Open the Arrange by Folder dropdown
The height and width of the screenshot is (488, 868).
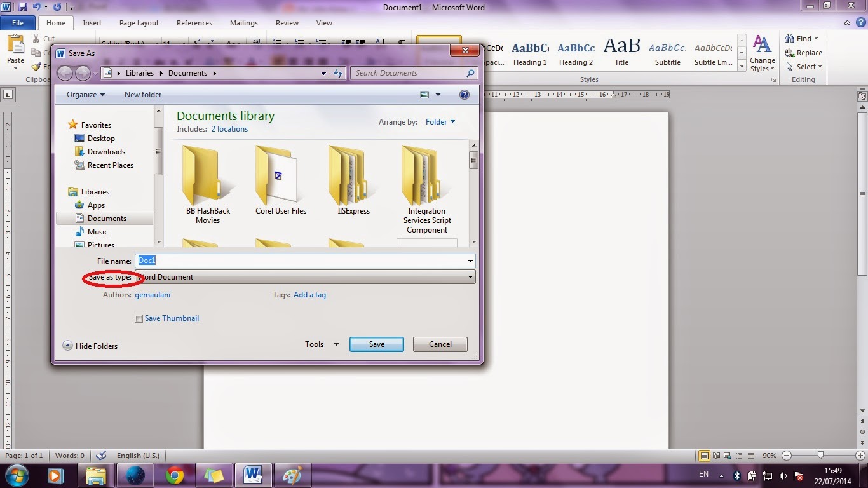click(440, 122)
